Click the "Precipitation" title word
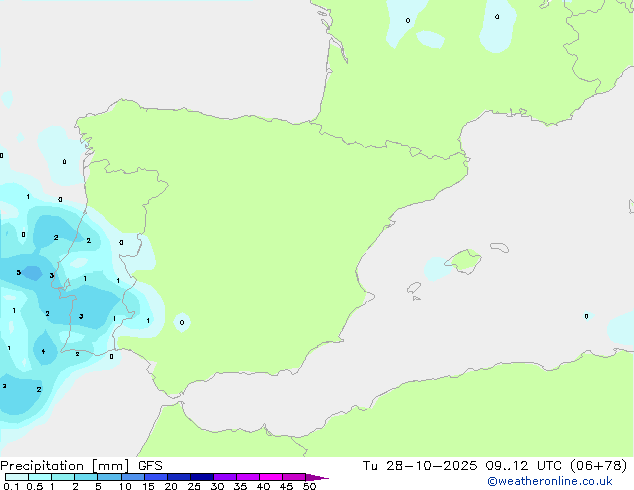 click(x=42, y=466)
